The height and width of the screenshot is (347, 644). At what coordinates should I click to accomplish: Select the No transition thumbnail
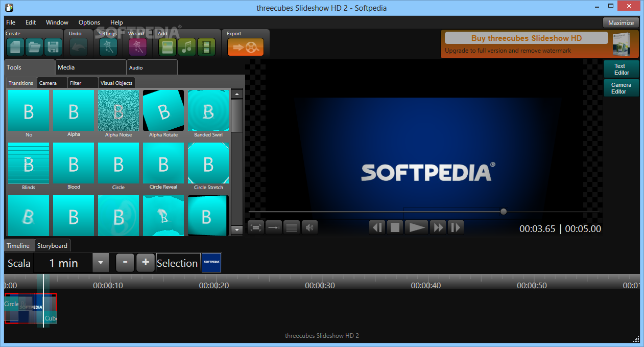coord(29,110)
